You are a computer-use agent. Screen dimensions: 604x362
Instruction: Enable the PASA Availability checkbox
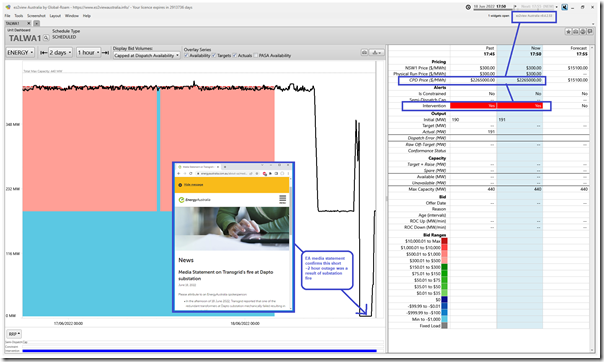256,55
